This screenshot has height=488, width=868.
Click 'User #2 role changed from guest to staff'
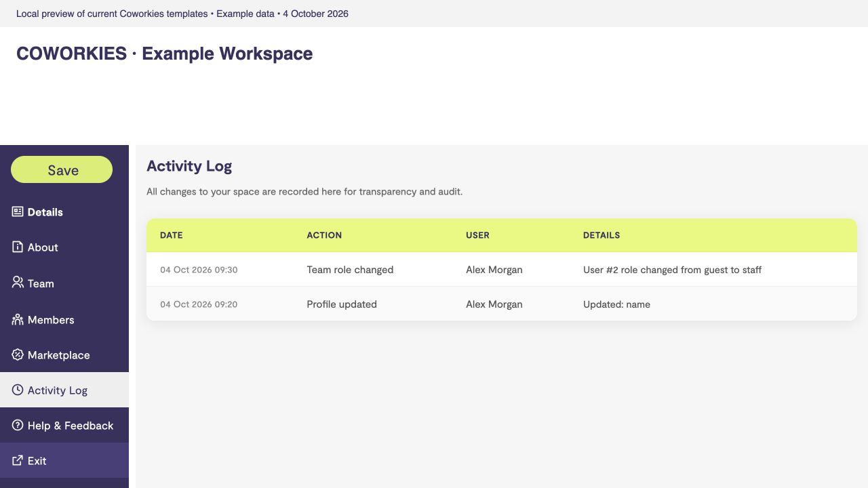coord(672,270)
